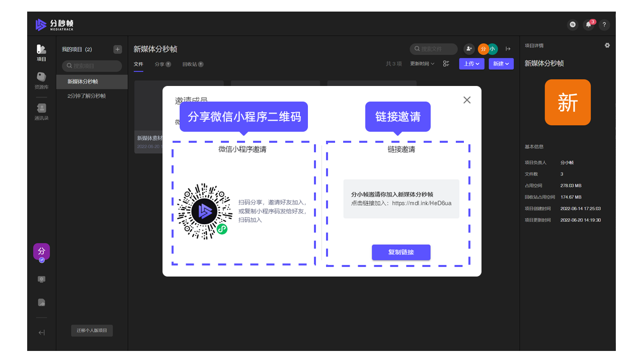Click the 2022-06-14 17:25:03 creation time

(x=581, y=209)
